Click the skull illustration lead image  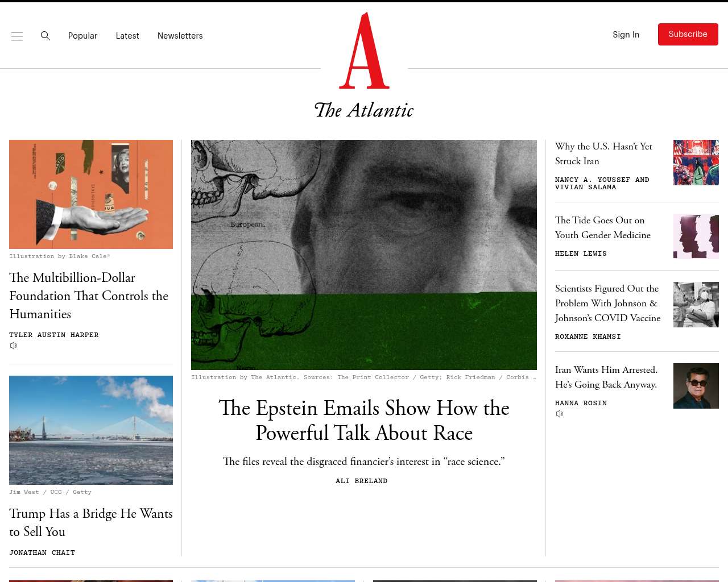pos(363,255)
